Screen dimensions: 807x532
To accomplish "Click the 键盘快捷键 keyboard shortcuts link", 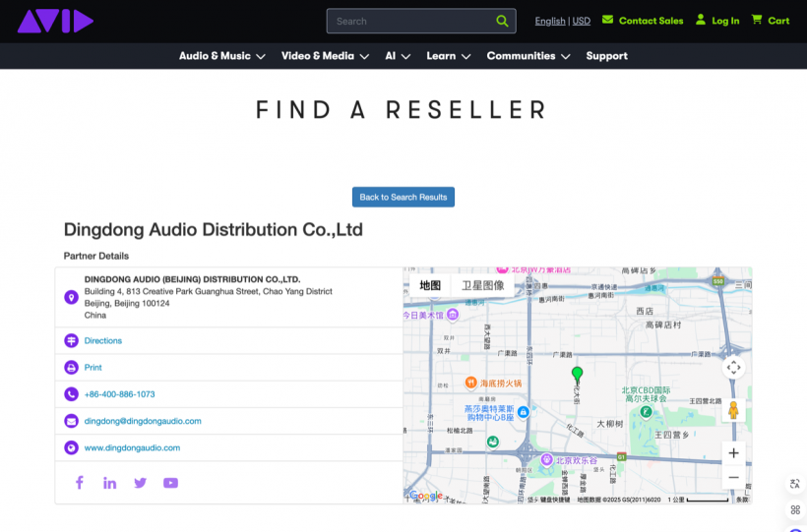I will 555,500.
